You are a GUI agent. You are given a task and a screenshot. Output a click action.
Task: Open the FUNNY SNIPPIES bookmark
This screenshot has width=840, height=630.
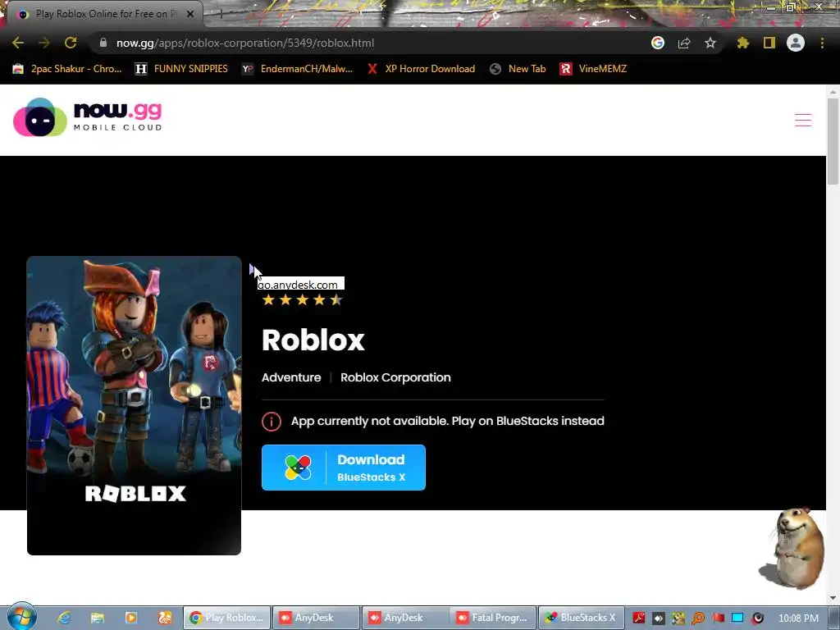181,69
